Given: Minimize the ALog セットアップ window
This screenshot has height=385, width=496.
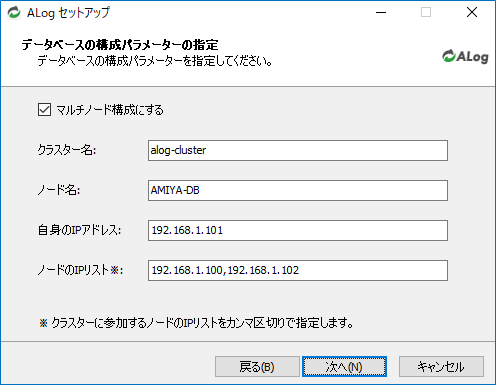Looking at the screenshot, I should [381, 13].
